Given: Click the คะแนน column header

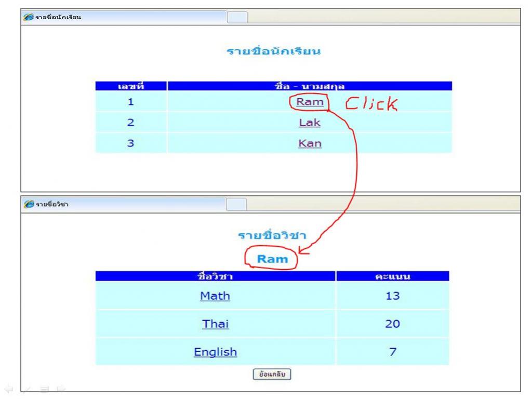Looking at the screenshot, I should click(393, 276).
